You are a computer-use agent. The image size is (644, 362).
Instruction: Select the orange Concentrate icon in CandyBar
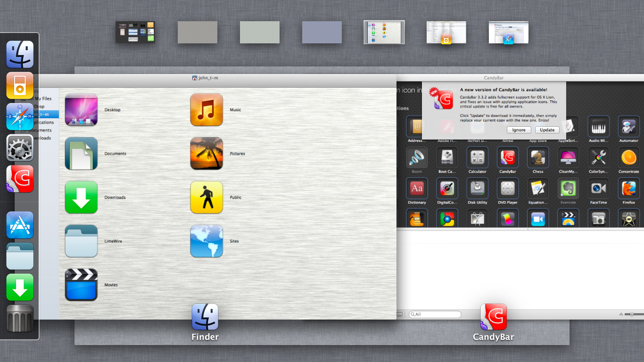pyautogui.click(x=628, y=157)
